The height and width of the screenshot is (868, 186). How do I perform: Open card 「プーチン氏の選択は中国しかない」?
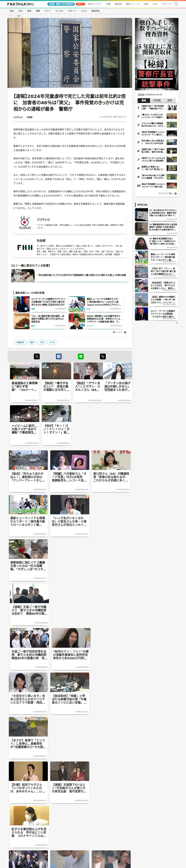coord(117,382)
